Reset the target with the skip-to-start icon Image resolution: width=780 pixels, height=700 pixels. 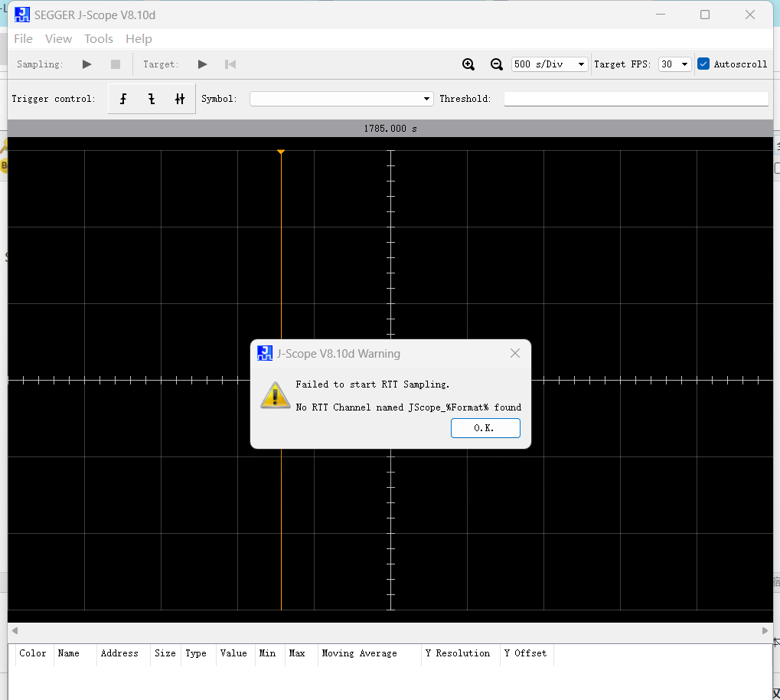pos(230,64)
